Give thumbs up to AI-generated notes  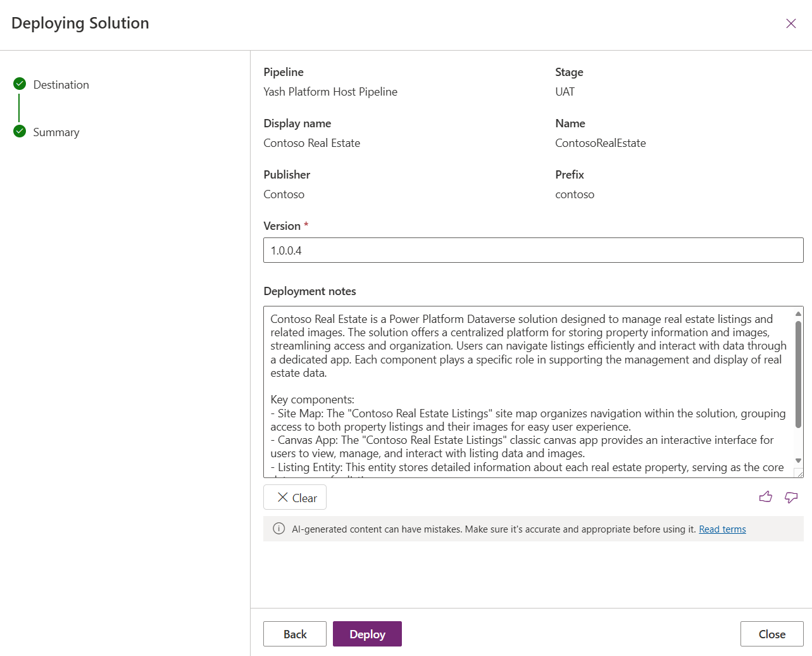click(x=765, y=497)
